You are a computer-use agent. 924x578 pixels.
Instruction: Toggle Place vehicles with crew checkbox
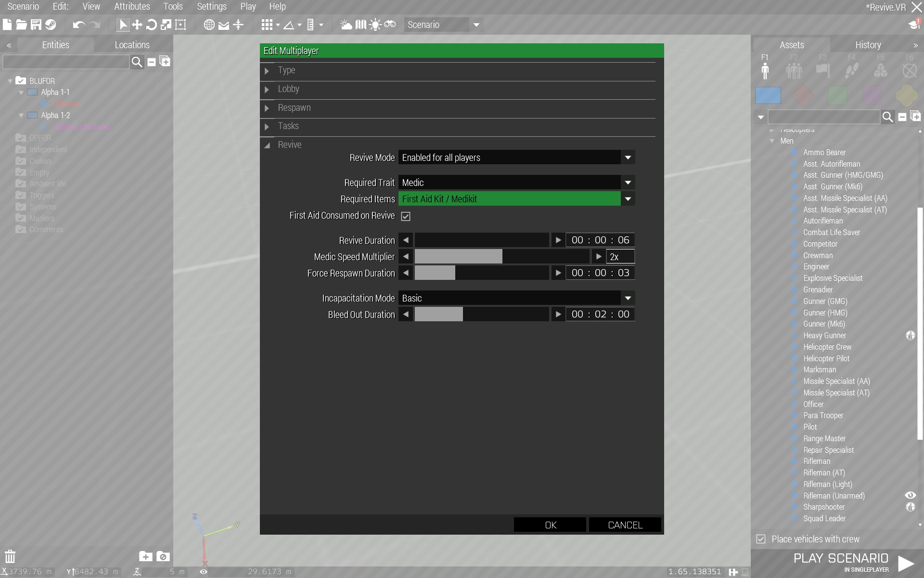click(x=761, y=539)
